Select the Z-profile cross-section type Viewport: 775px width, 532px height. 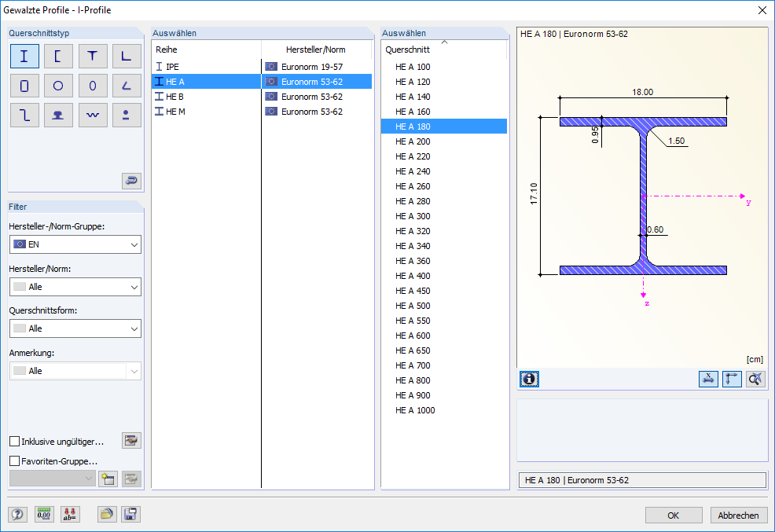[x=24, y=115]
